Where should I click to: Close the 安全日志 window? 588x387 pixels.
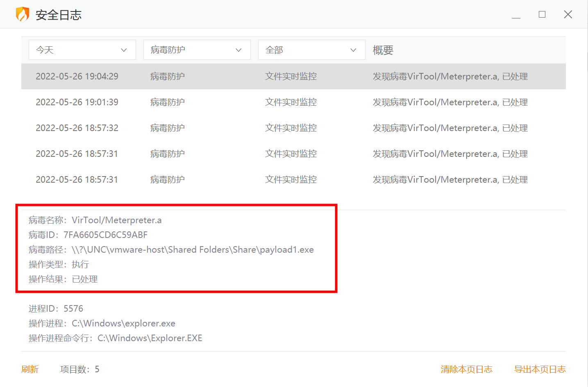[568, 15]
